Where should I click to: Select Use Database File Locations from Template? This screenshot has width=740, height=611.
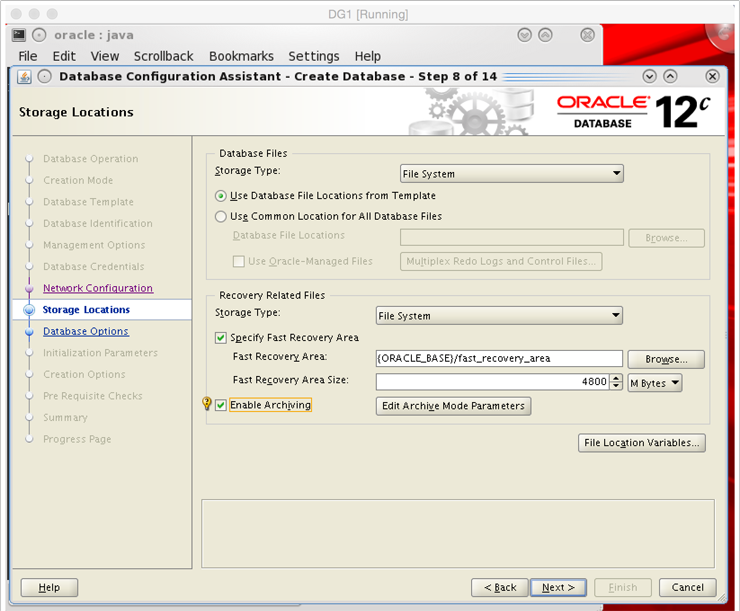220,195
